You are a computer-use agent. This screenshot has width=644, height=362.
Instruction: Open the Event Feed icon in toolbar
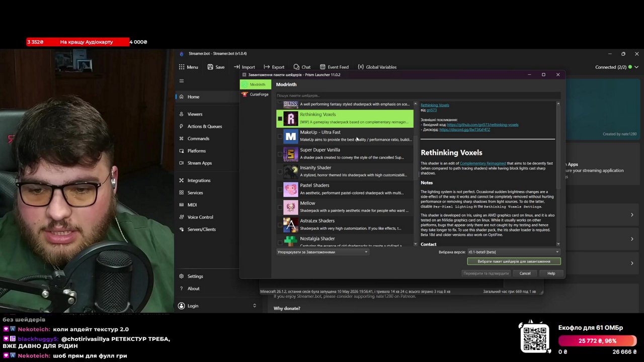[323, 67]
